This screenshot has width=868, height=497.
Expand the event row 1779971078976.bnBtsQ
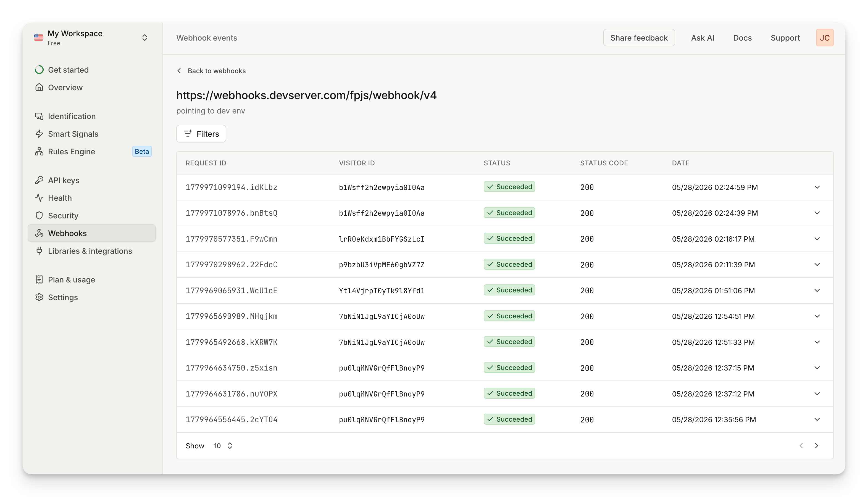click(x=817, y=213)
